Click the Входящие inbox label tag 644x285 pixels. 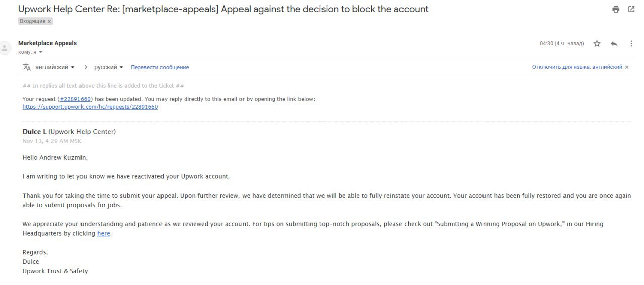click(32, 21)
